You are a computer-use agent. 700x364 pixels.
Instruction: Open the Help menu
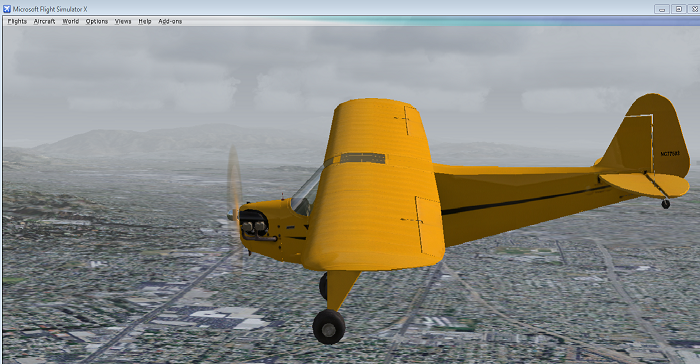(145, 21)
